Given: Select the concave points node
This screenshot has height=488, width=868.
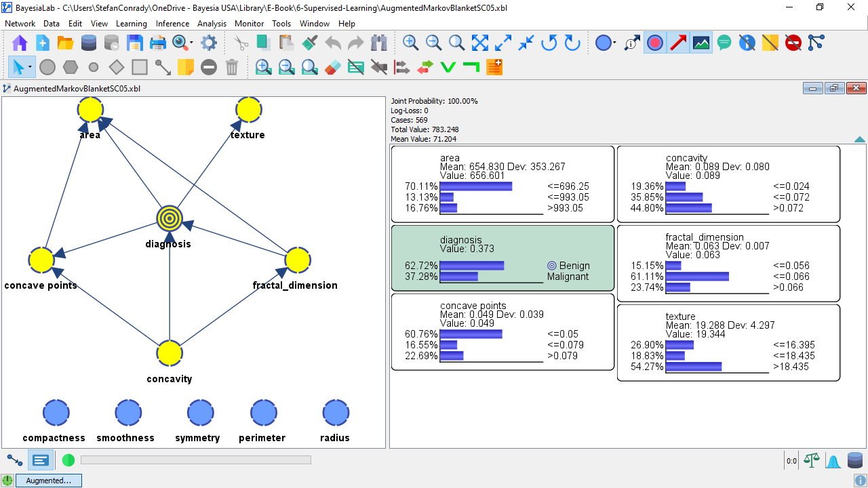Looking at the screenshot, I should tap(41, 260).
